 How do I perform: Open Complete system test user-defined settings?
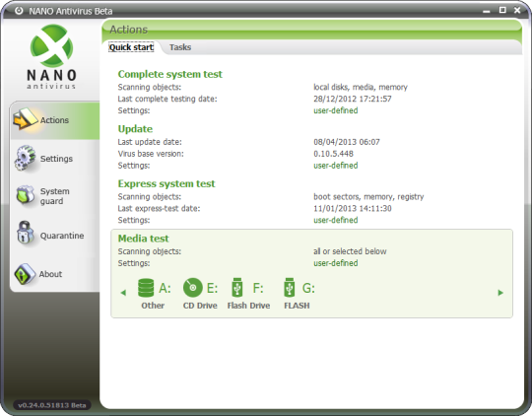pyautogui.click(x=336, y=110)
